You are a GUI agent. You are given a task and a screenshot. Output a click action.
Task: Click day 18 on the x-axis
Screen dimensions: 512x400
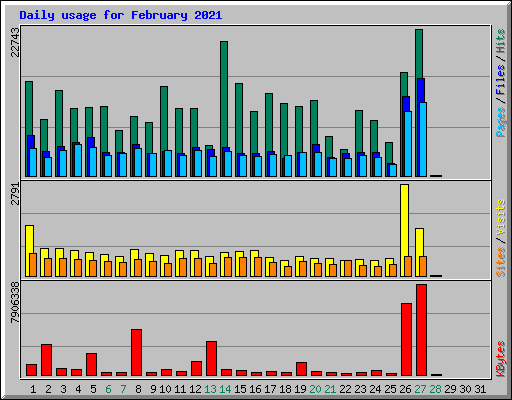[285, 389]
